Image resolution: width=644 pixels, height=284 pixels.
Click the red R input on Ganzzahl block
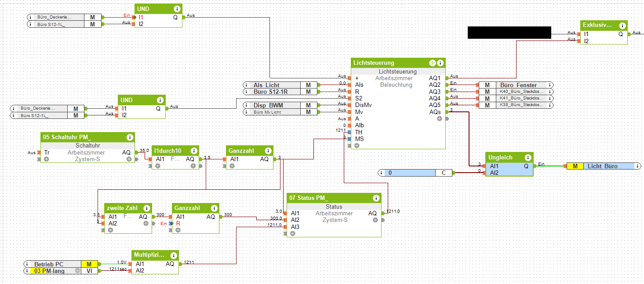[x=178, y=223]
